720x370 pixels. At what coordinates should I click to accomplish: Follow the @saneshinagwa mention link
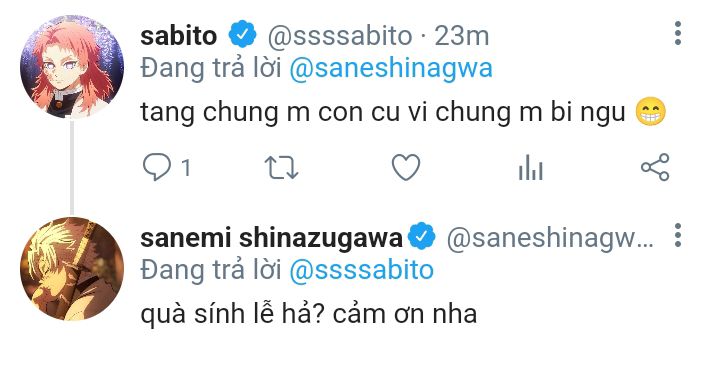391,69
